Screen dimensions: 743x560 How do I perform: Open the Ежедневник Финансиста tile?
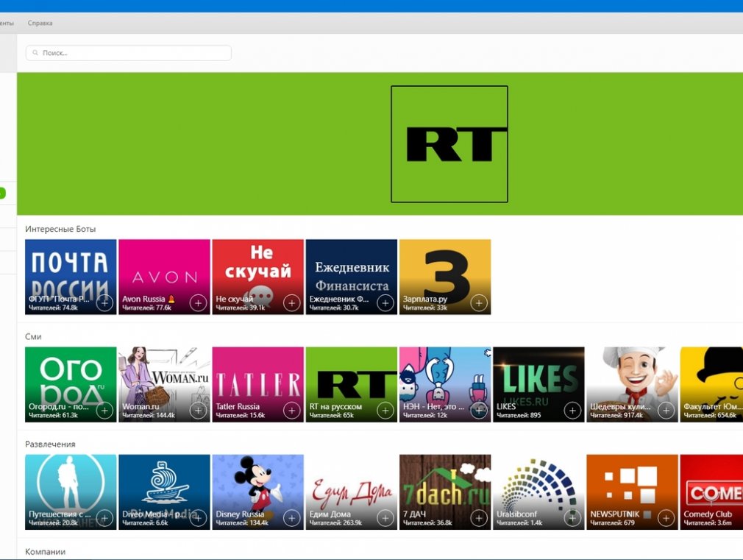(351, 277)
